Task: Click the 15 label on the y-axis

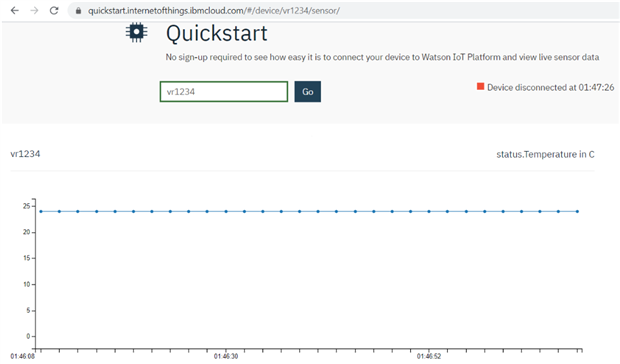Action: (x=26, y=258)
